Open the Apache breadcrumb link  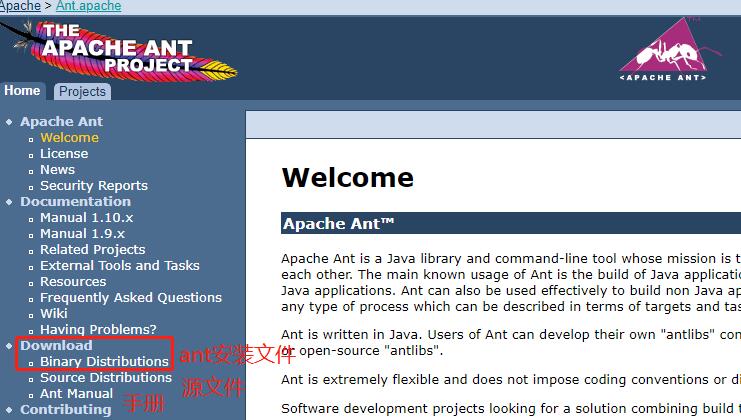pos(20,6)
